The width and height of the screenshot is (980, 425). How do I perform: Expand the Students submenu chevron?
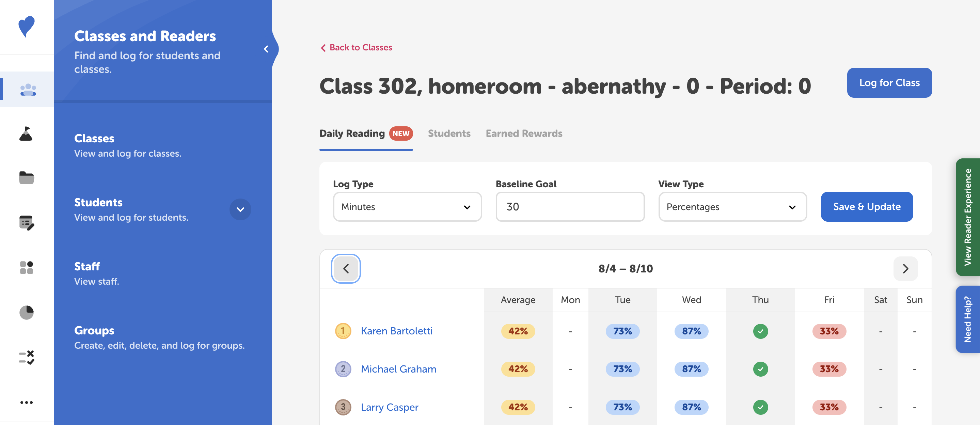(240, 209)
